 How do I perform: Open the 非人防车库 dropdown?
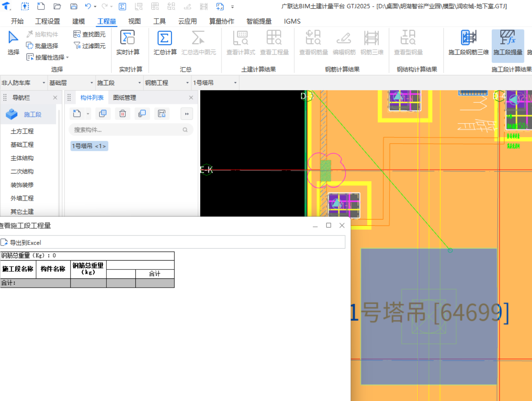pyautogui.click(x=23, y=83)
